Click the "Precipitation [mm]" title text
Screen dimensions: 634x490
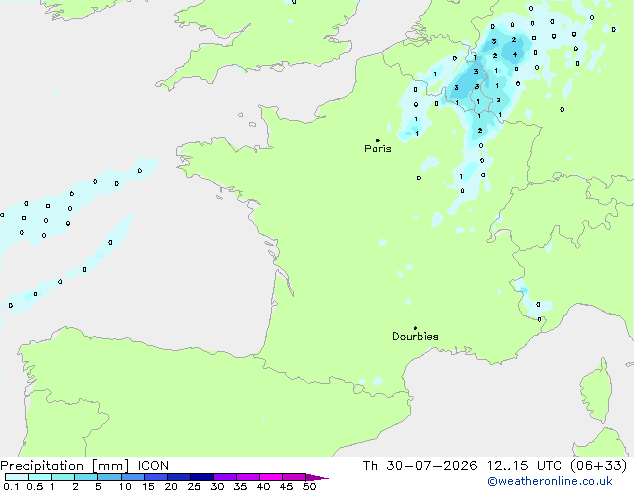(x=64, y=466)
